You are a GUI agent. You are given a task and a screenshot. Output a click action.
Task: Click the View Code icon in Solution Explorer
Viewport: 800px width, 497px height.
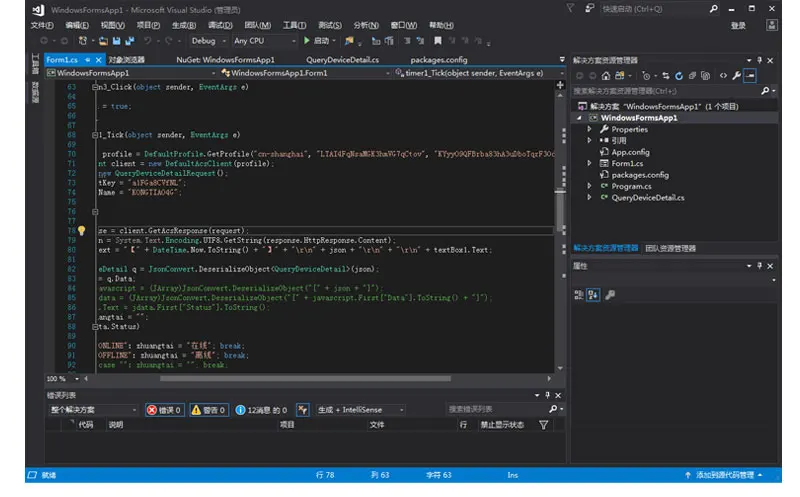(x=722, y=75)
